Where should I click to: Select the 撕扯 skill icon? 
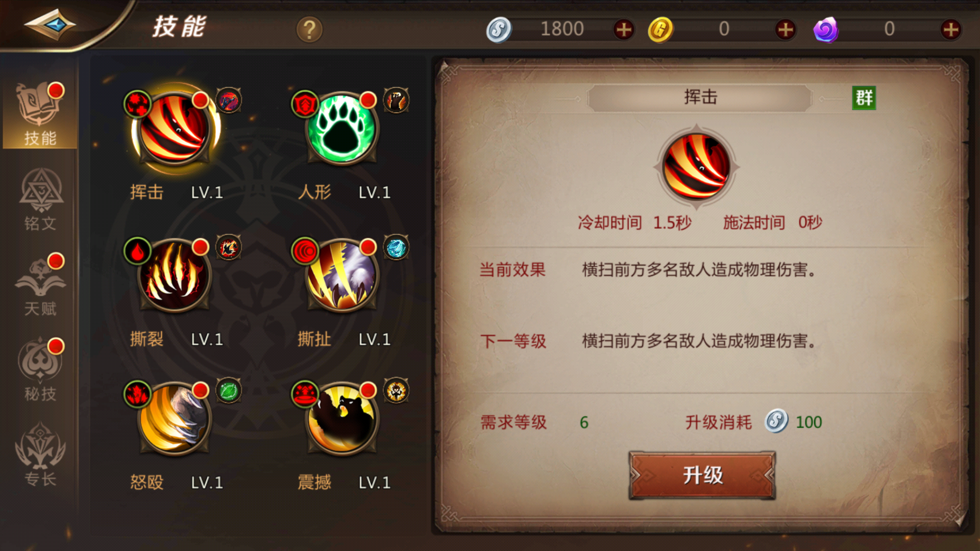pyautogui.click(x=342, y=275)
